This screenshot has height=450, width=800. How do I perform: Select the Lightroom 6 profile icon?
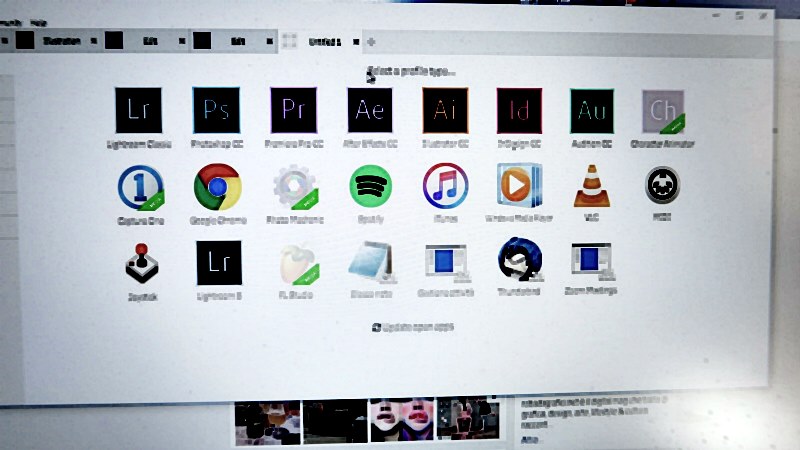click(219, 263)
